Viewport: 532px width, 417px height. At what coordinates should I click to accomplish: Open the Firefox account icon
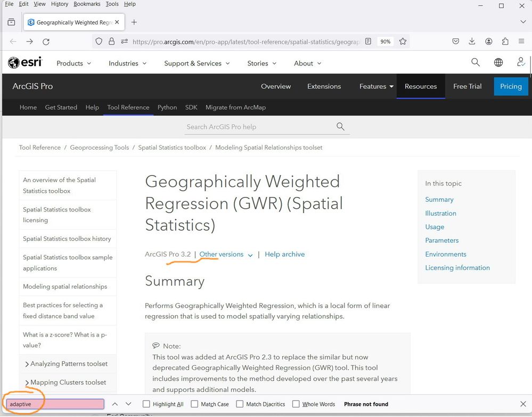[x=488, y=42]
